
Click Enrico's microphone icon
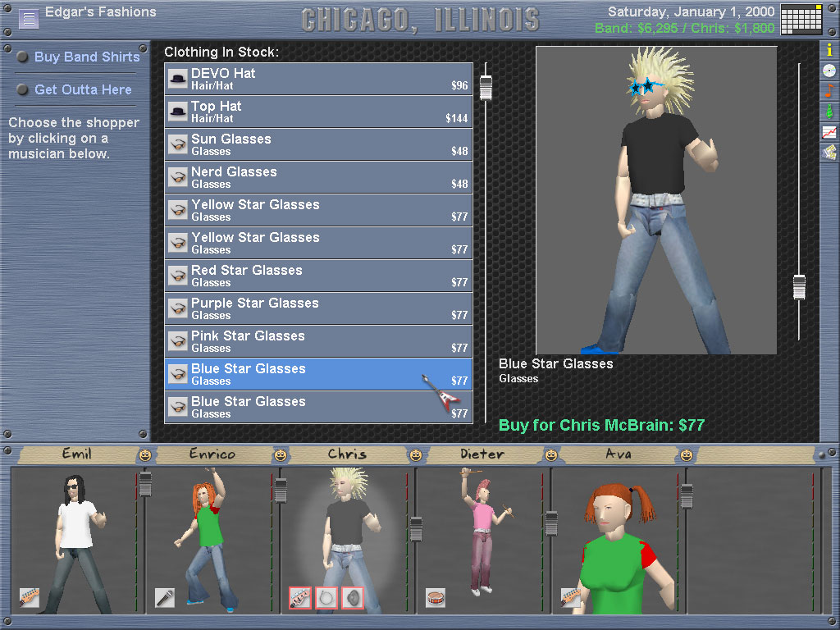click(x=165, y=597)
